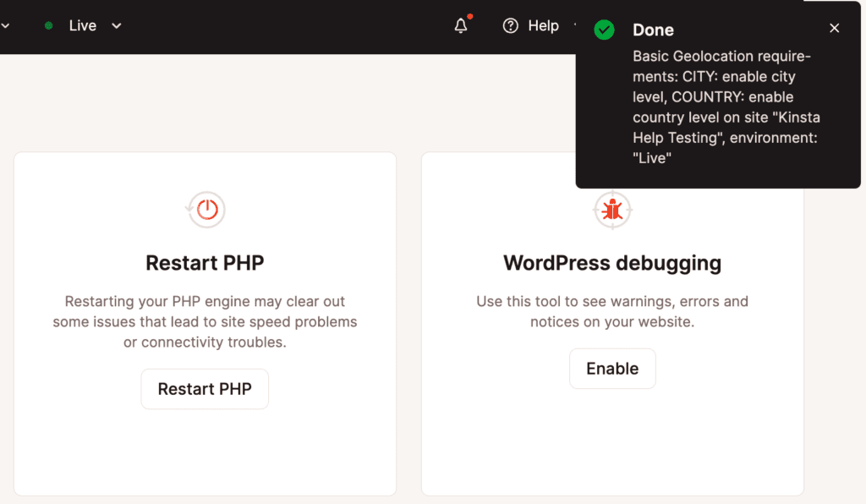Click the Restart PHP card heading
The image size is (866, 504).
click(x=205, y=263)
